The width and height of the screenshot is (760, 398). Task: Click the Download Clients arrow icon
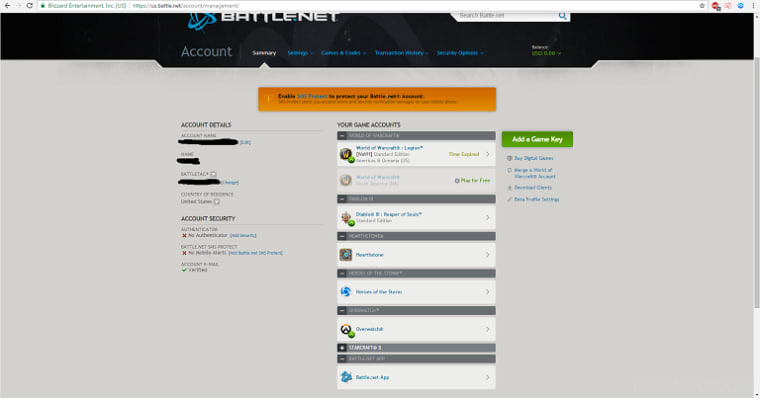point(509,188)
